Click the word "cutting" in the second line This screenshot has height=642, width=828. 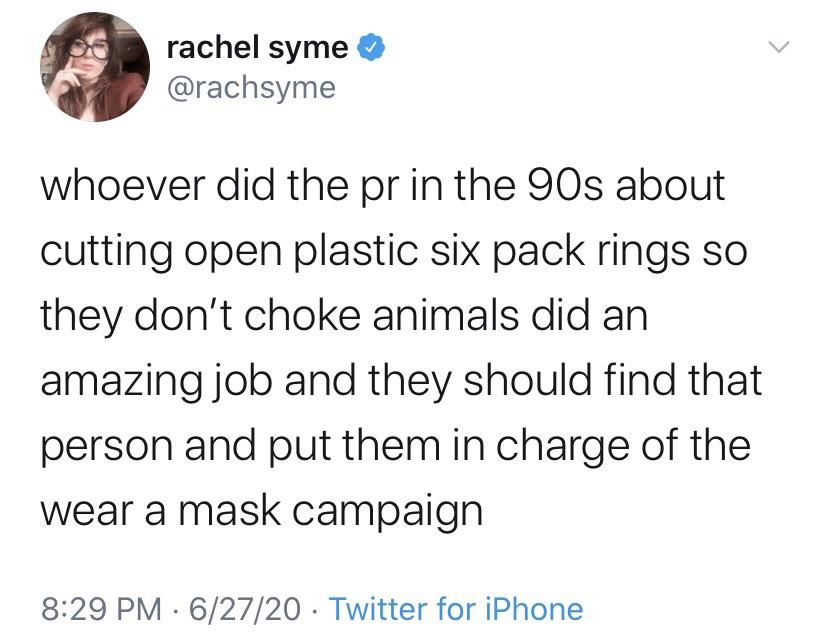coord(107,252)
